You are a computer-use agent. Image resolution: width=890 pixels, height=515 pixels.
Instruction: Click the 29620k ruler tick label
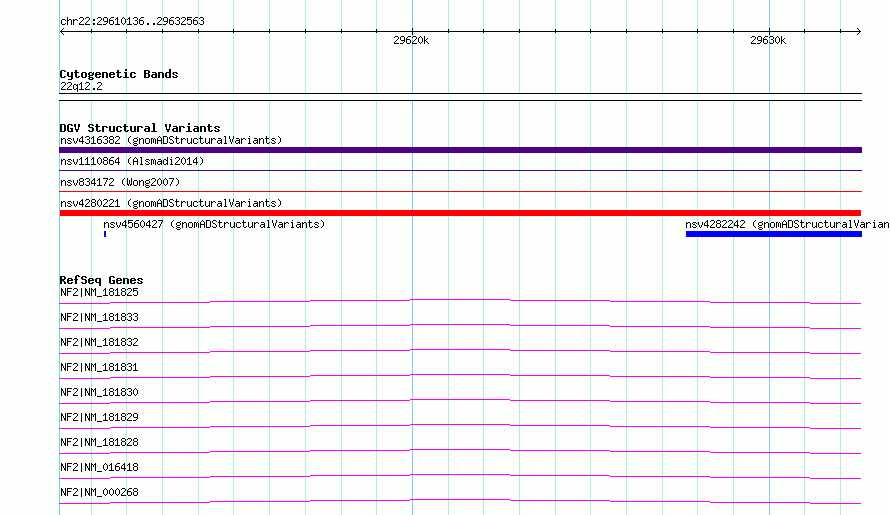411,40
